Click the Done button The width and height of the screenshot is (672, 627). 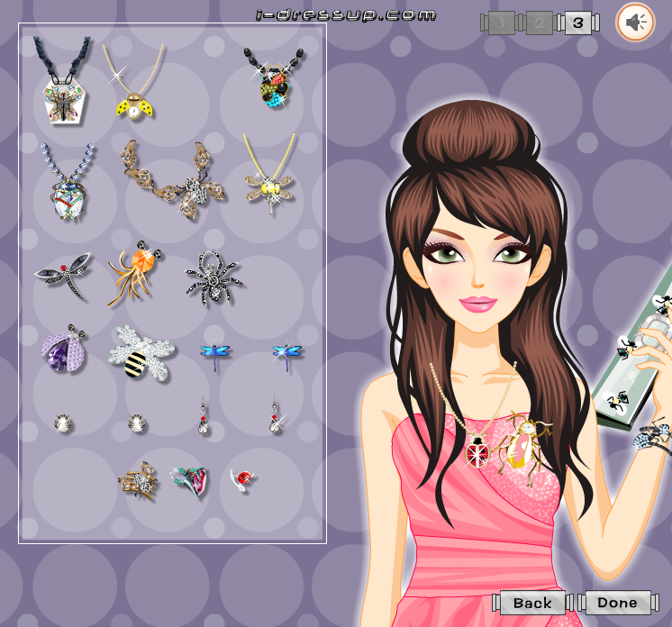[618, 602]
